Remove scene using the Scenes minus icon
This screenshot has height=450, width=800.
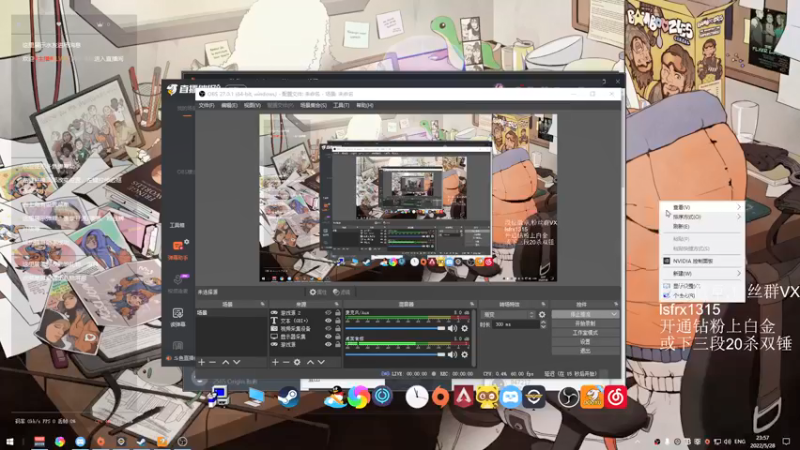coord(213,362)
